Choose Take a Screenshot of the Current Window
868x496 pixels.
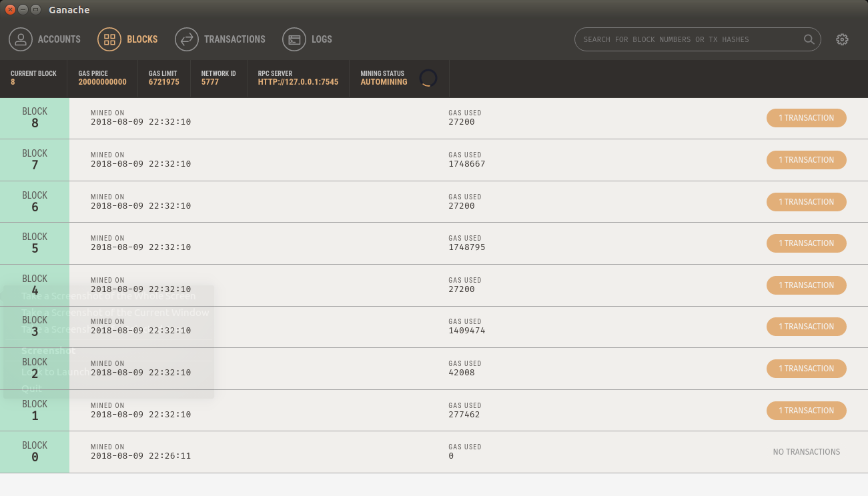[115, 313]
